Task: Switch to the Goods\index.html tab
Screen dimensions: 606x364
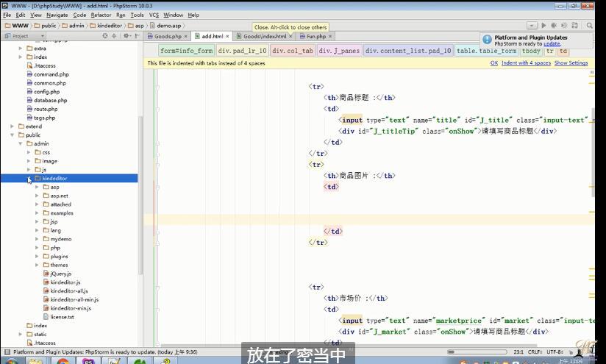Action: [263, 36]
